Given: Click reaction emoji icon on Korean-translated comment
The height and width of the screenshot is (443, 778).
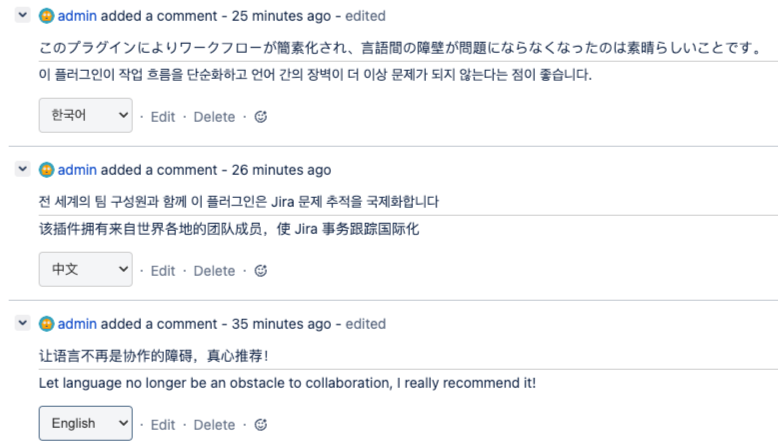Looking at the screenshot, I should pyautogui.click(x=262, y=117).
